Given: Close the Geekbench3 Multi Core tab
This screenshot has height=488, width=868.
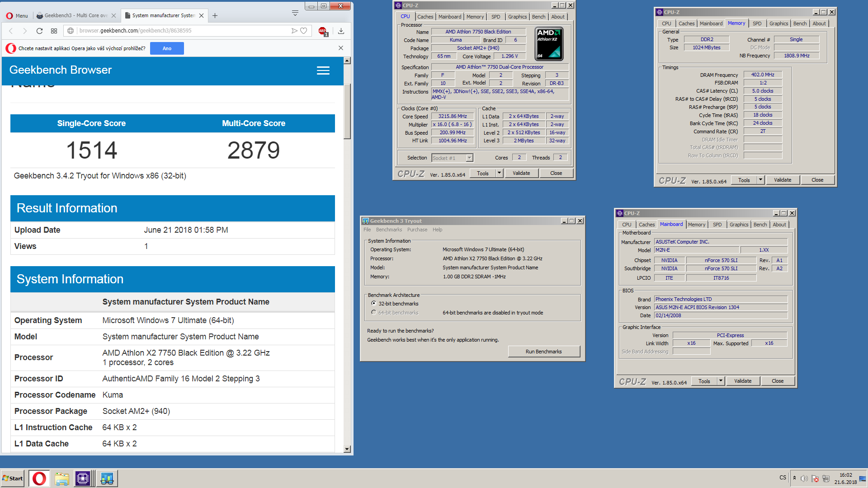Looking at the screenshot, I should point(113,15).
